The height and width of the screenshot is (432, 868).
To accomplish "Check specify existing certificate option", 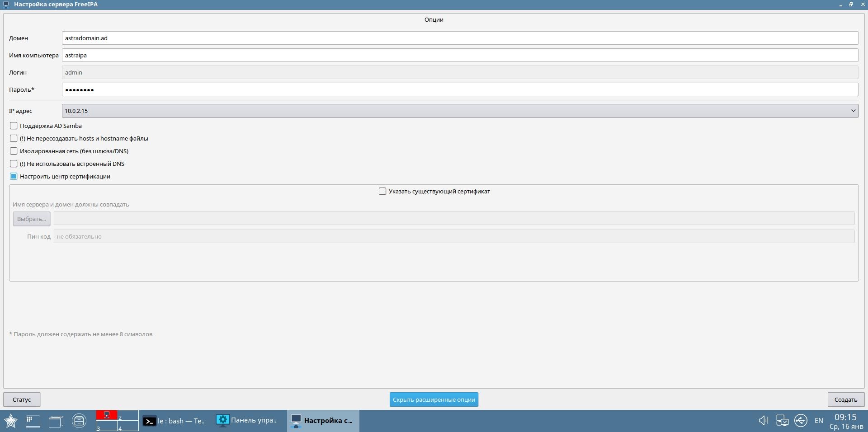I will (382, 191).
